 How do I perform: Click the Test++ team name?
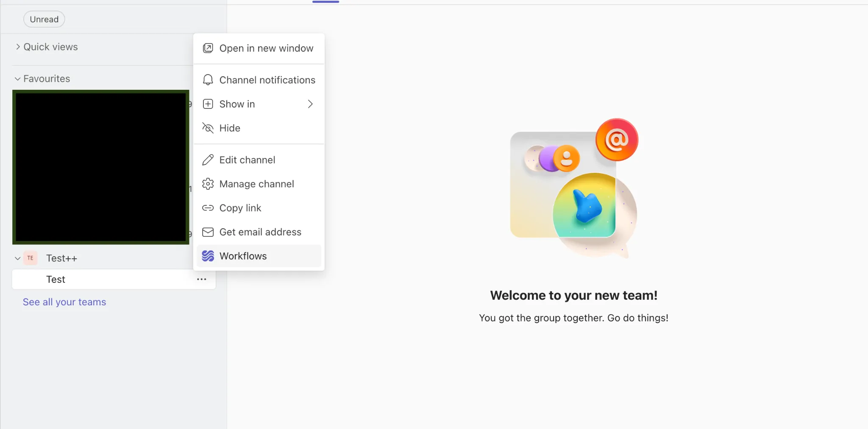point(61,258)
